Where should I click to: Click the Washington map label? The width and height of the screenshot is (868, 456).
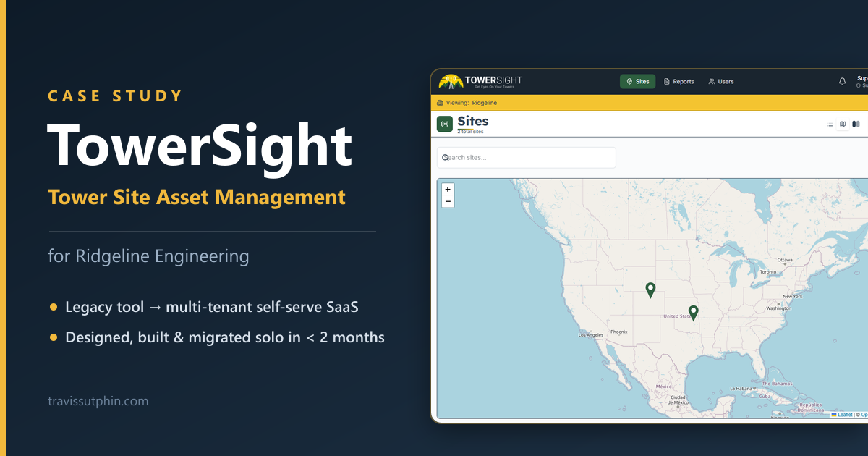(779, 308)
